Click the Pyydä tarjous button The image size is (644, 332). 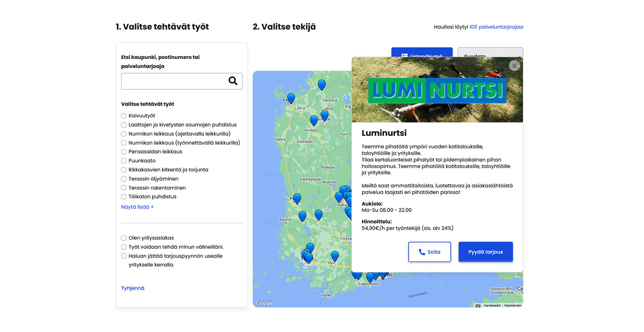coord(485,252)
